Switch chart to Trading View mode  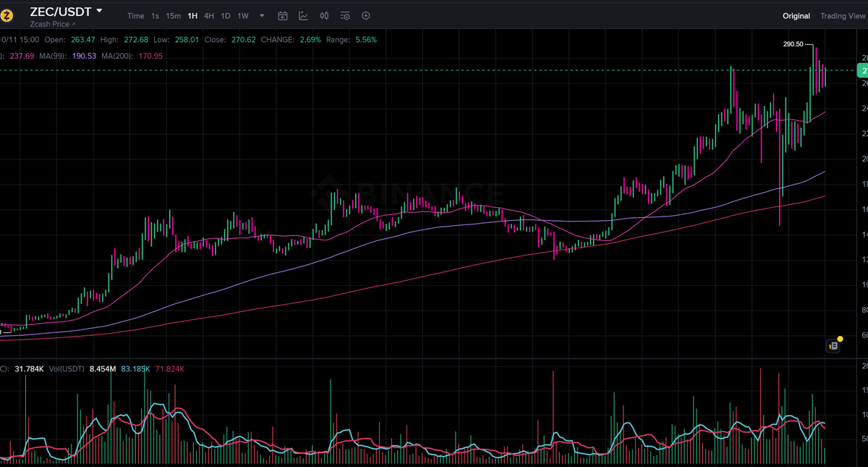tap(843, 15)
